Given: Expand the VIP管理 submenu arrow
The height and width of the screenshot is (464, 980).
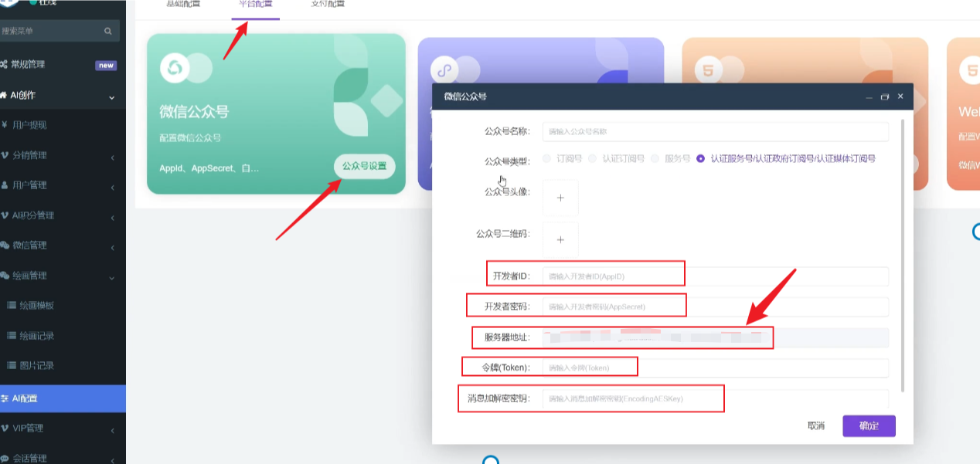Looking at the screenshot, I should tap(112, 431).
